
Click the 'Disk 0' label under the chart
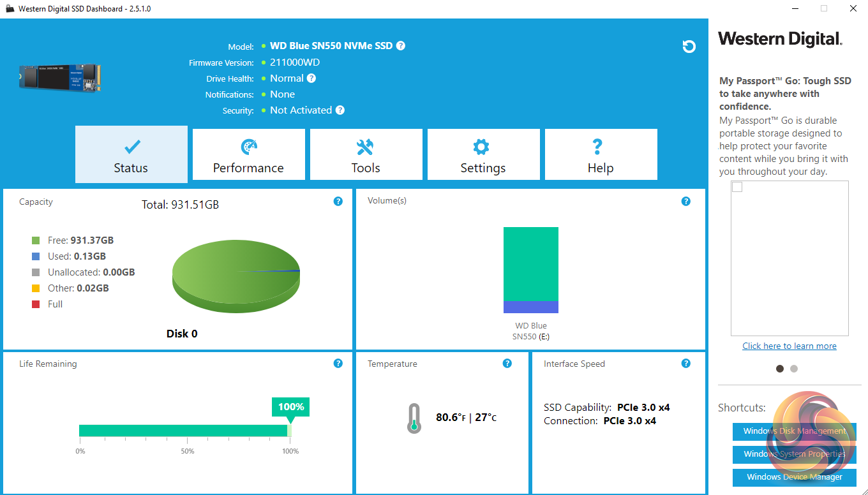182,334
